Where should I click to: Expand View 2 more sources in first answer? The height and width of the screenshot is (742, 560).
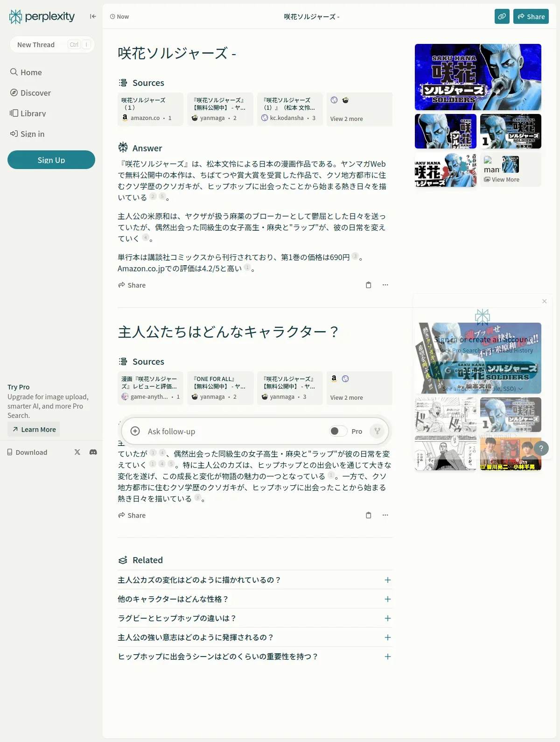[359, 109]
